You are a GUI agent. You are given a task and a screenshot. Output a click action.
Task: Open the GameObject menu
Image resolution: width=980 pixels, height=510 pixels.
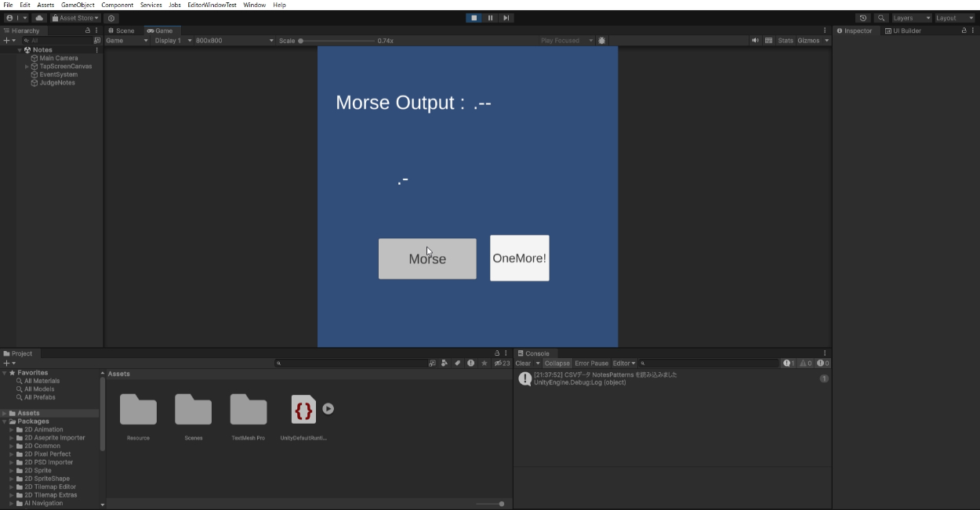pos(78,5)
